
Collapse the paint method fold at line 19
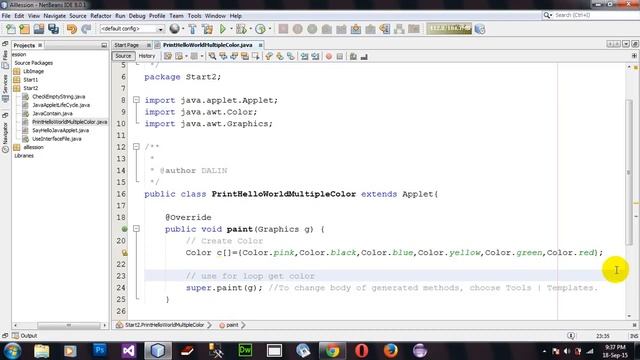136,229
